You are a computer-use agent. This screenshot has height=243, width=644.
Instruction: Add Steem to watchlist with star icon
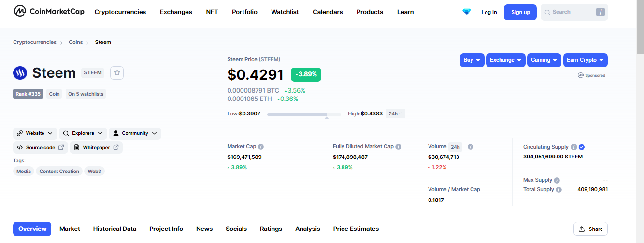click(117, 73)
